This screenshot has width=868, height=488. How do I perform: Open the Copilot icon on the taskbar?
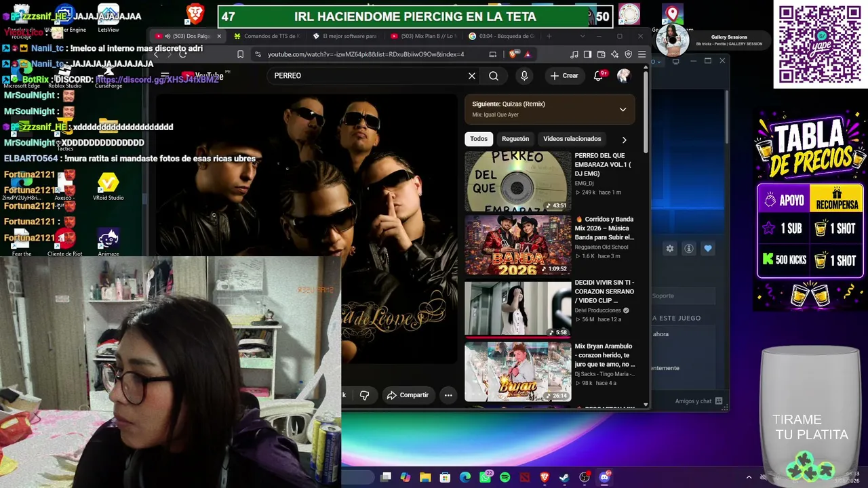406,477
